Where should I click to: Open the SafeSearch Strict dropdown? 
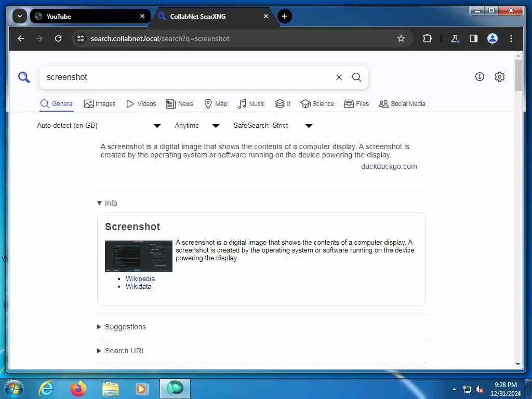point(273,126)
